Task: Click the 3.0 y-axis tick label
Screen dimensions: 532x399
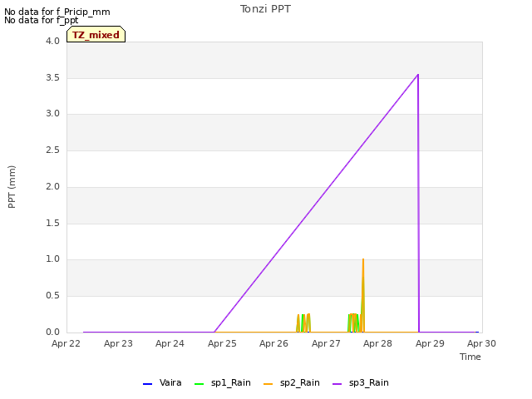Action: click(52, 113)
